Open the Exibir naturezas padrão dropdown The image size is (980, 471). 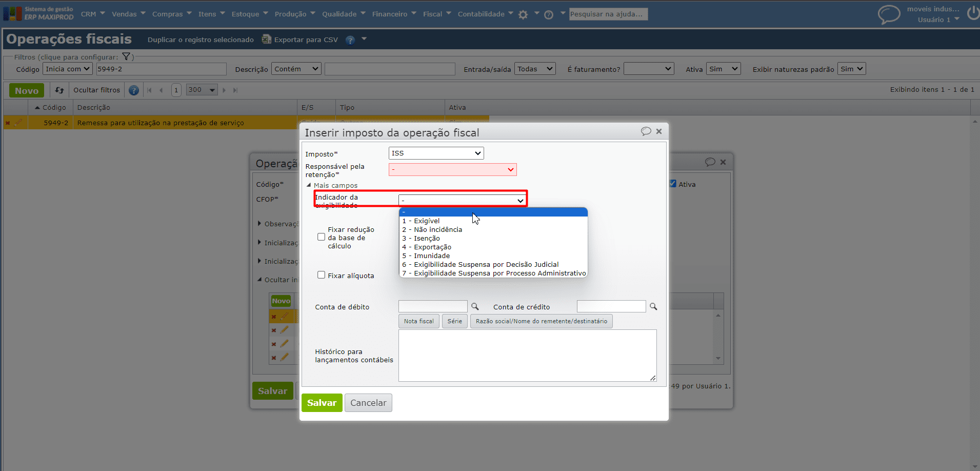(851, 69)
